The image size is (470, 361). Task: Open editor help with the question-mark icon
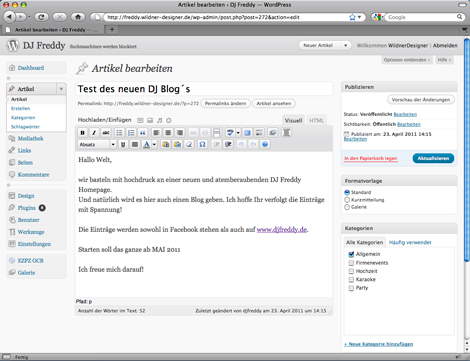point(265,144)
